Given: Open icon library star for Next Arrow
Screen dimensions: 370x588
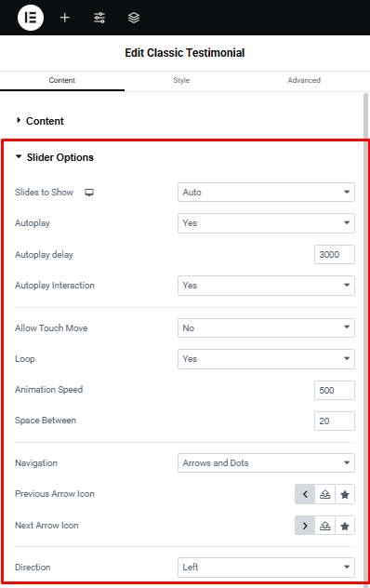Looking at the screenshot, I should click(x=345, y=526).
